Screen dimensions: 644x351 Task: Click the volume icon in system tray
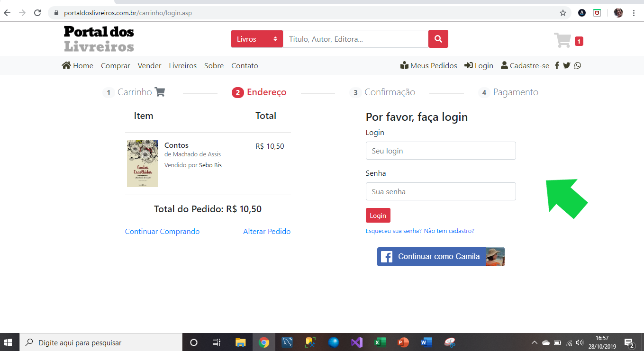coord(579,342)
